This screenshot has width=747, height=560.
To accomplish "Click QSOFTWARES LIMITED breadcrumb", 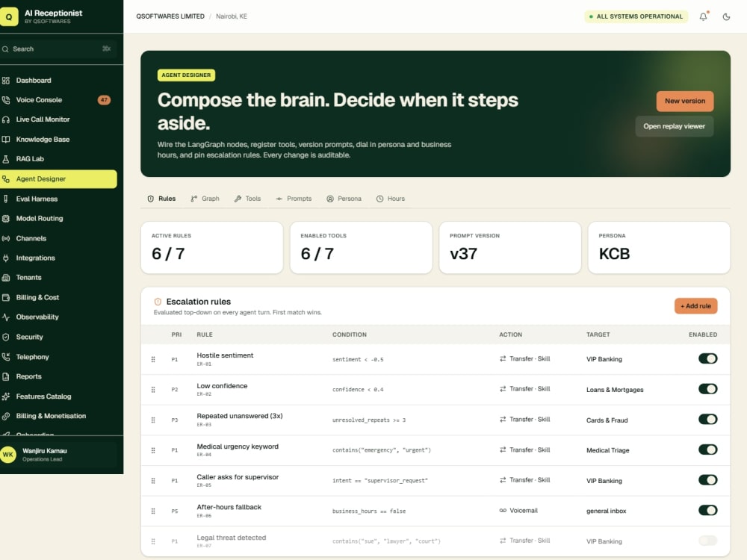I will [x=170, y=16].
